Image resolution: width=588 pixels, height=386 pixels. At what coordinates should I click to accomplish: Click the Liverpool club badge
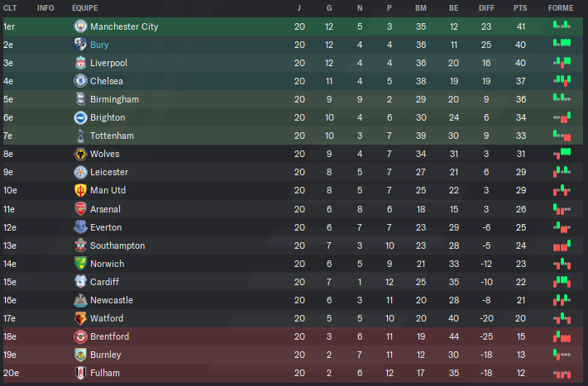coord(80,63)
